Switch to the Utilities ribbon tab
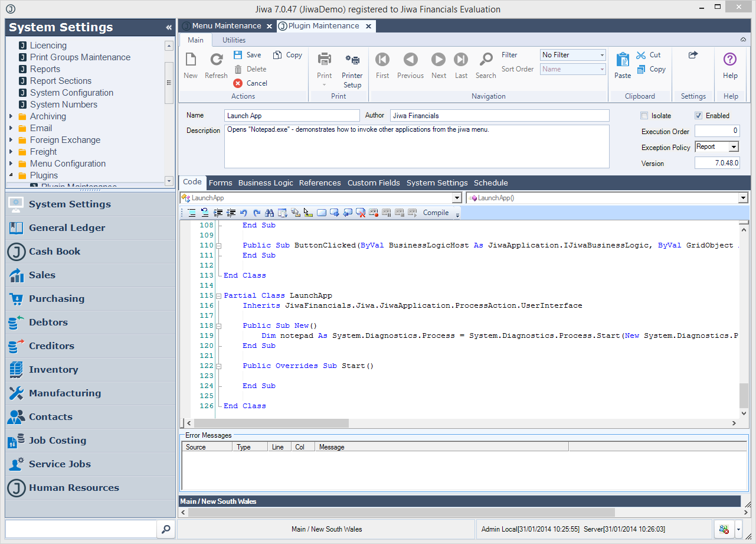756x544 pixels. (x=234, y=40)
